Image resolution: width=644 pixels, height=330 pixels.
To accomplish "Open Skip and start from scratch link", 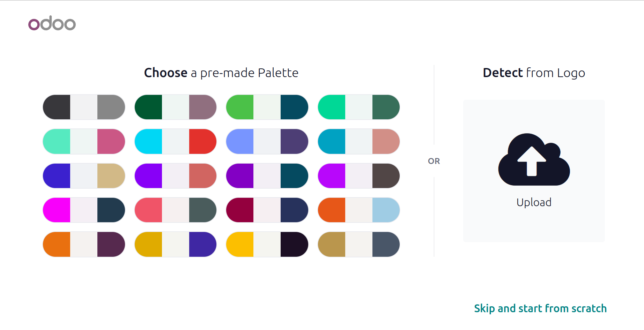I will (x=540, y=308).
